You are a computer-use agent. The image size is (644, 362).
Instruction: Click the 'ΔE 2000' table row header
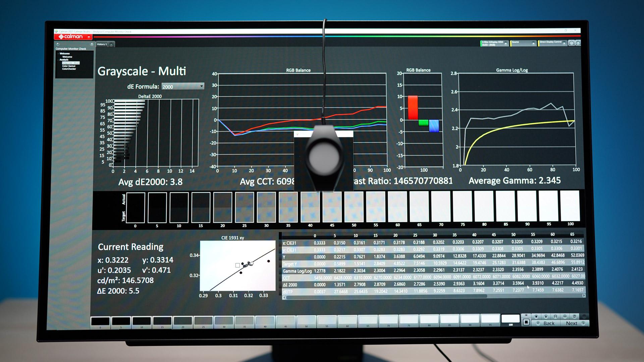point(290,285)
